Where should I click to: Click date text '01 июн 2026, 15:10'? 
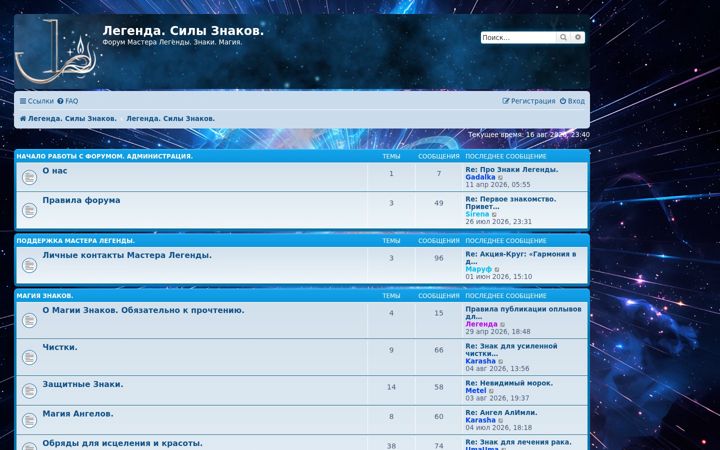click(x=499, y=276)
